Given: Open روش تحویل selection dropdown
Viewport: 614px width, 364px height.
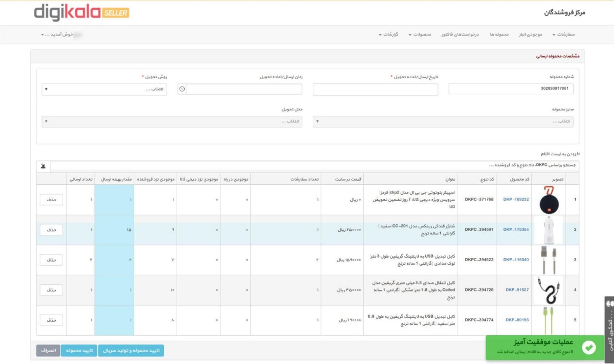Looking at the screenshot, I should coord(104,89).
